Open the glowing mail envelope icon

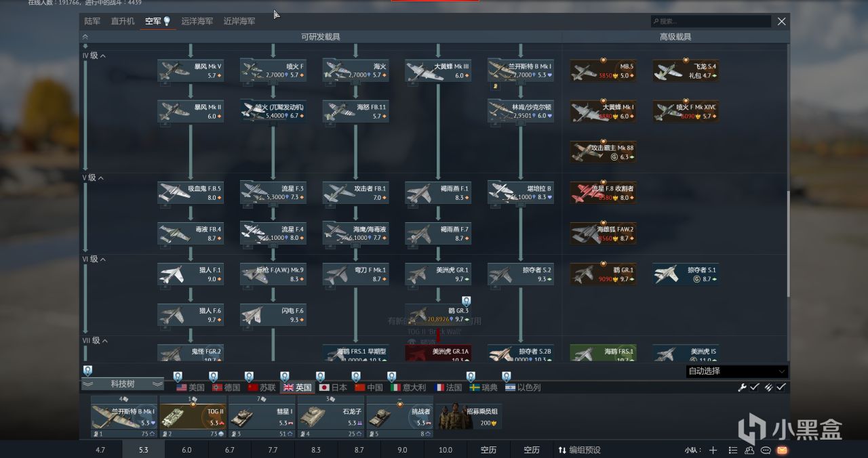pyautogui.click(x=782, y=450)
